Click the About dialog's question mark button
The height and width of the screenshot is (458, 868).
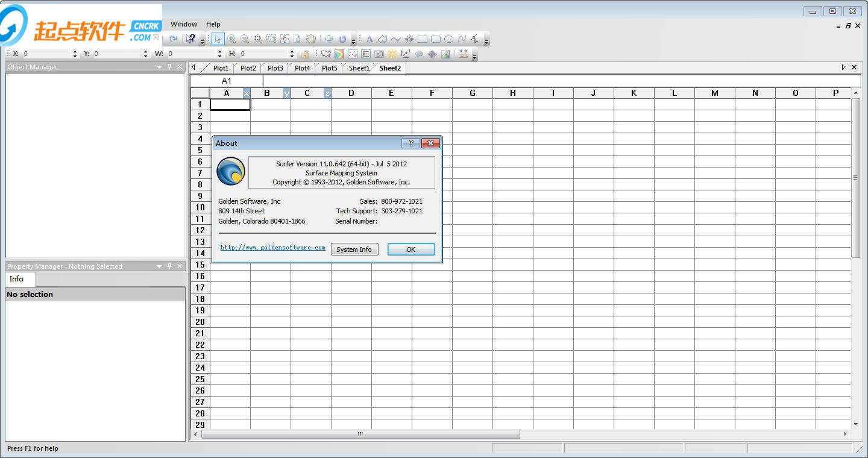tap(410, 143)
